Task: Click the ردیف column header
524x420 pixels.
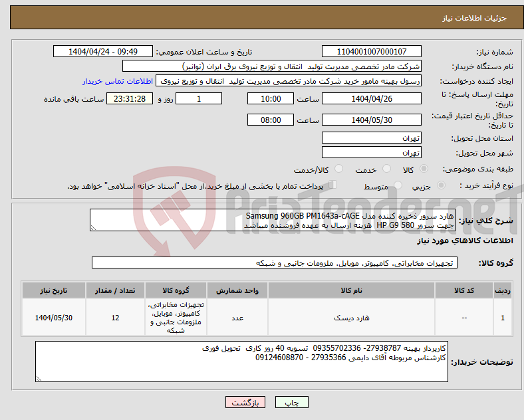Action: (503, 290)
